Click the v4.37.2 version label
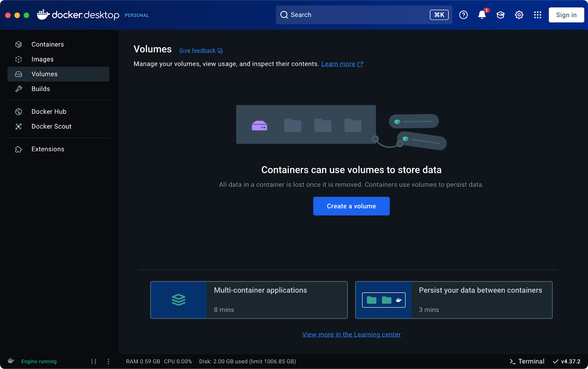 click(571, 362)
